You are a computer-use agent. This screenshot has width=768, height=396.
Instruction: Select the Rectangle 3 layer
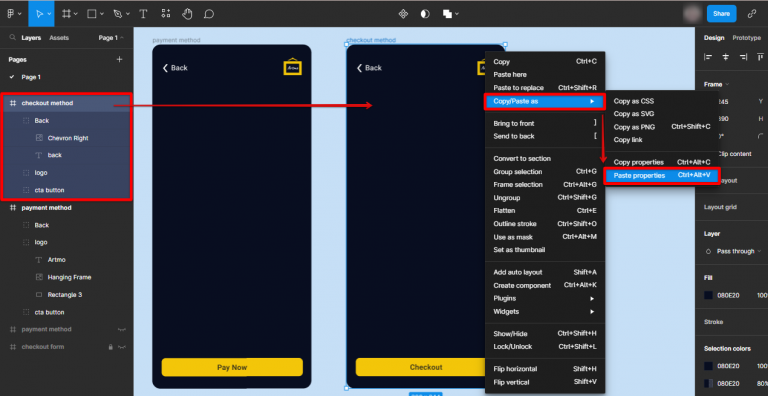tap(66, 295)
